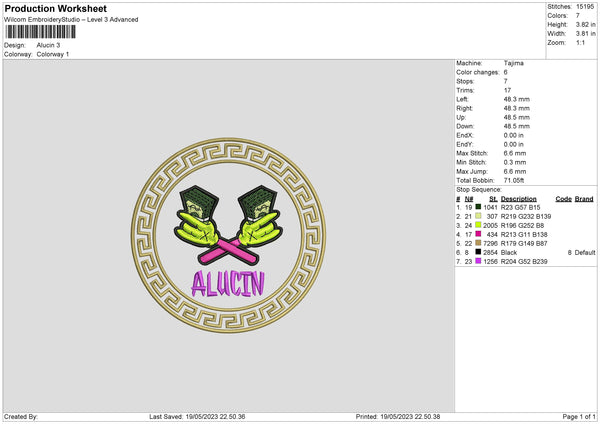Image resolution: width=600 pixels, height=424 pixels.
Task: Click the Code column header
Action: point(564,199)
